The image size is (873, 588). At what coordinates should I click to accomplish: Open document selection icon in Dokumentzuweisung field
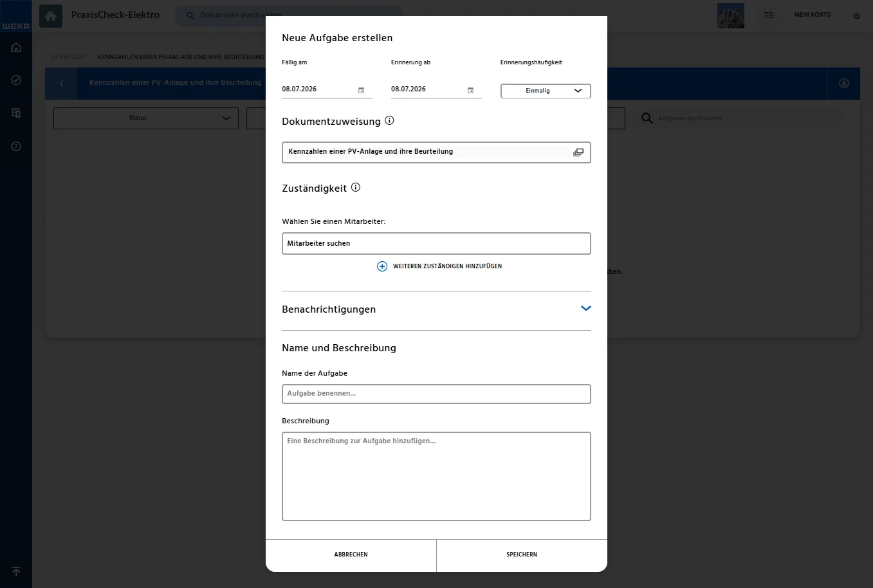coord(578,152)
